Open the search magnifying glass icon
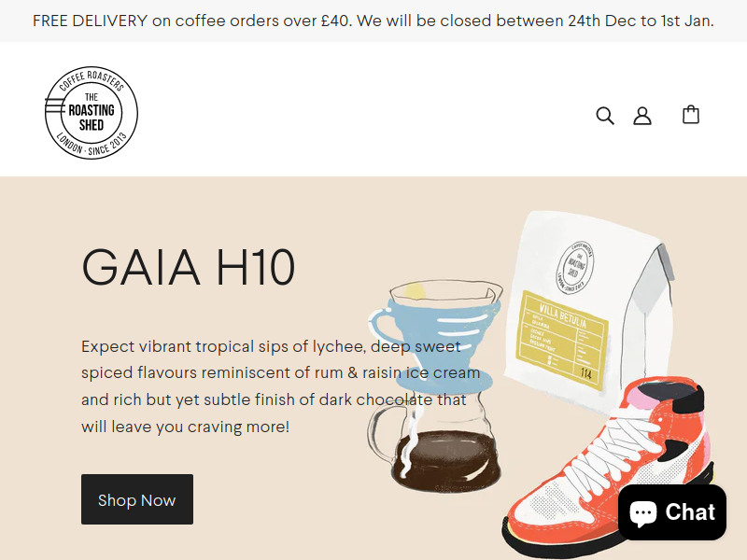 605,116
